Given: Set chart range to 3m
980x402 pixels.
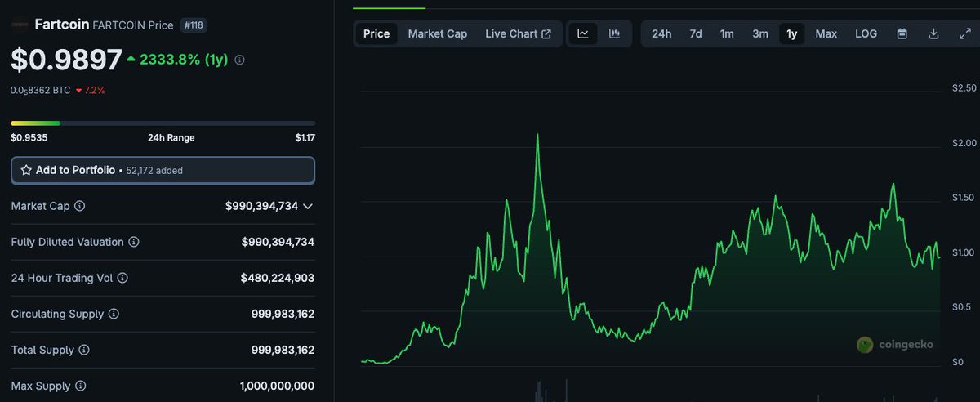Looking at the screenshot, I should 760,34.
